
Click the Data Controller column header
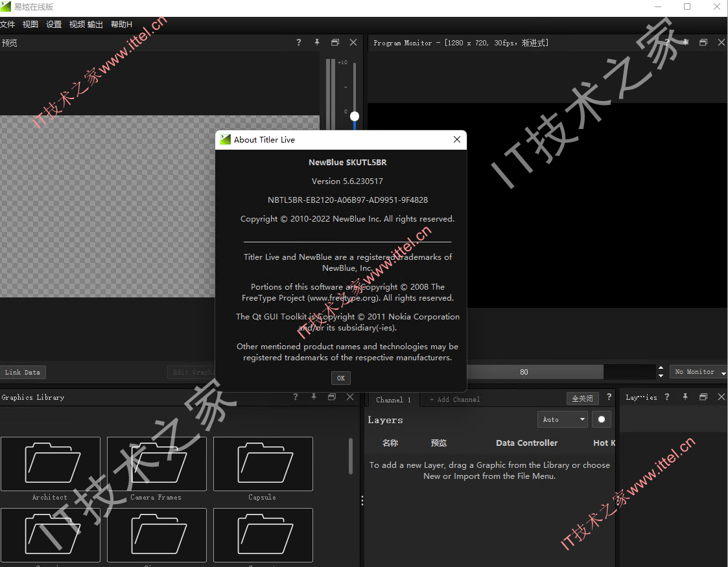(x=526, y=443)
